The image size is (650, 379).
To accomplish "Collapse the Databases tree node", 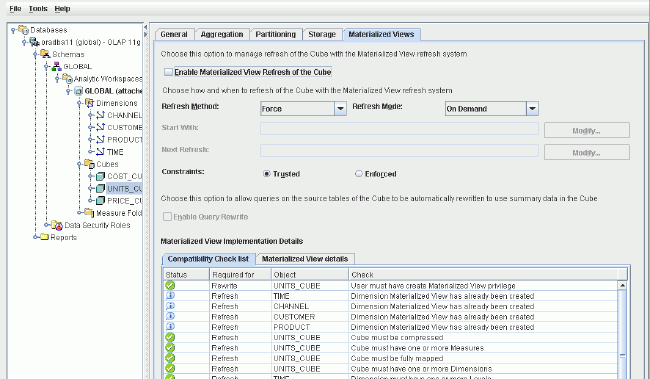I will pyautogui.click(x=13, y=30).
